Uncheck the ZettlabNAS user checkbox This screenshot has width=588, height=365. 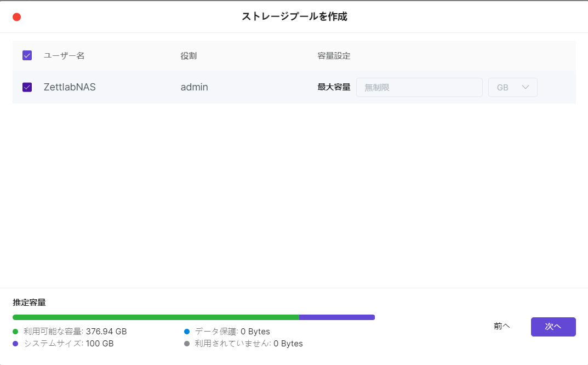27,87
